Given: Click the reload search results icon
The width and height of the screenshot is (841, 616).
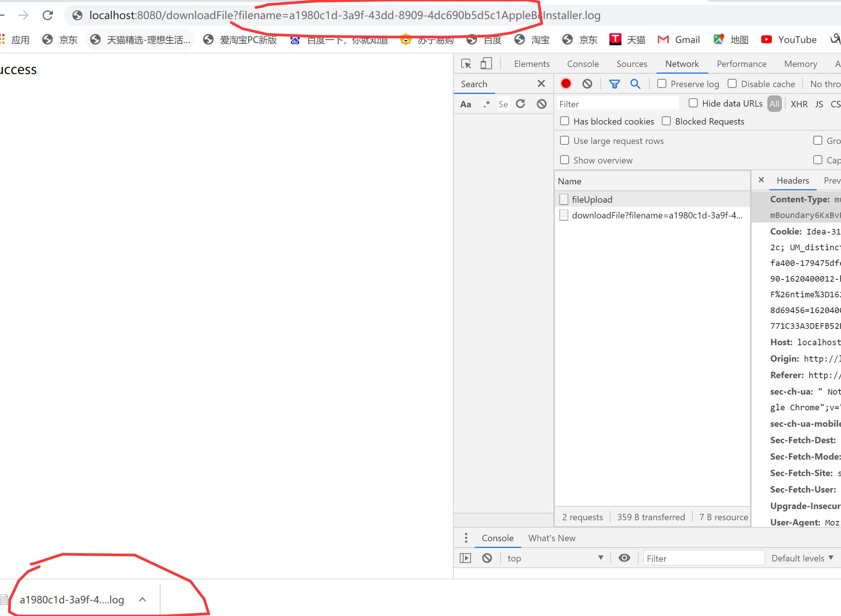Looking at the screenshot, I should (x=521, y=104).
